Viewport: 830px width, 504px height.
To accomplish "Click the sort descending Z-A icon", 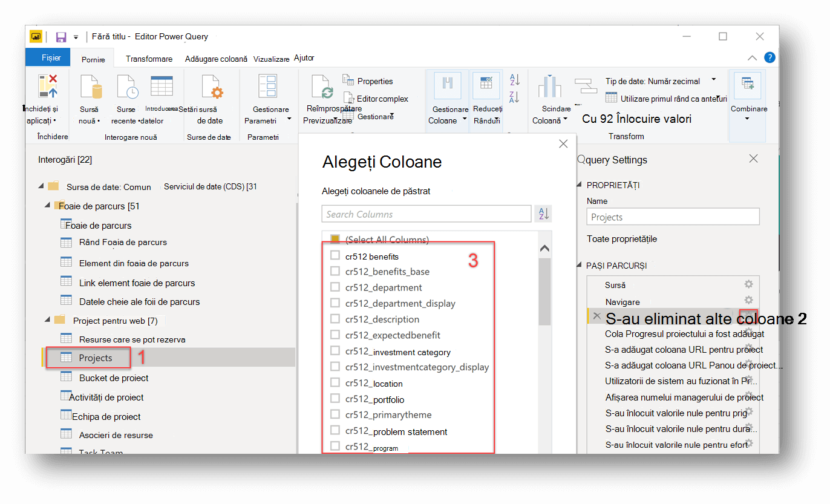I will click(x=515, y=97).
